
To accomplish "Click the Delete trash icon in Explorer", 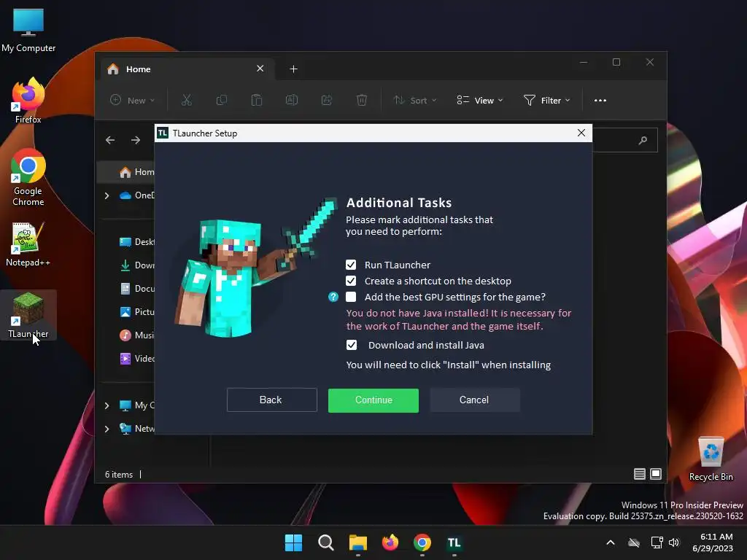I will point(362,100).
